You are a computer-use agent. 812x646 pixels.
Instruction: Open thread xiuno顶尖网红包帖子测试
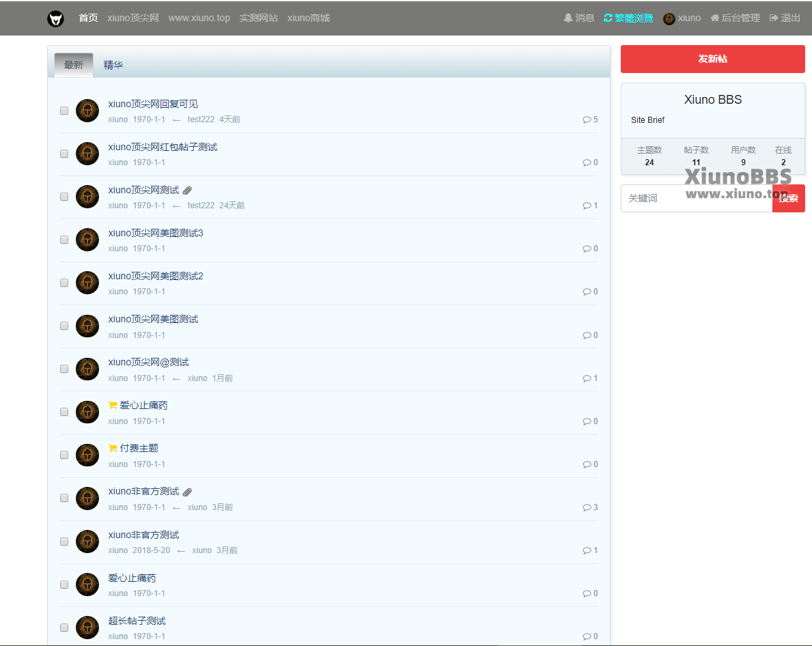pos(163,147)
